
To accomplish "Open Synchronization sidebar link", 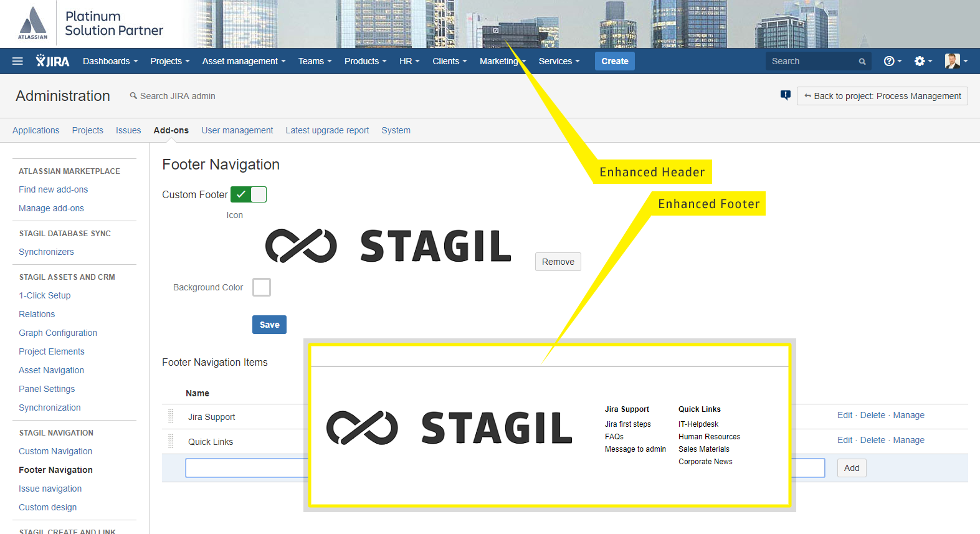I will pos(50,408).
